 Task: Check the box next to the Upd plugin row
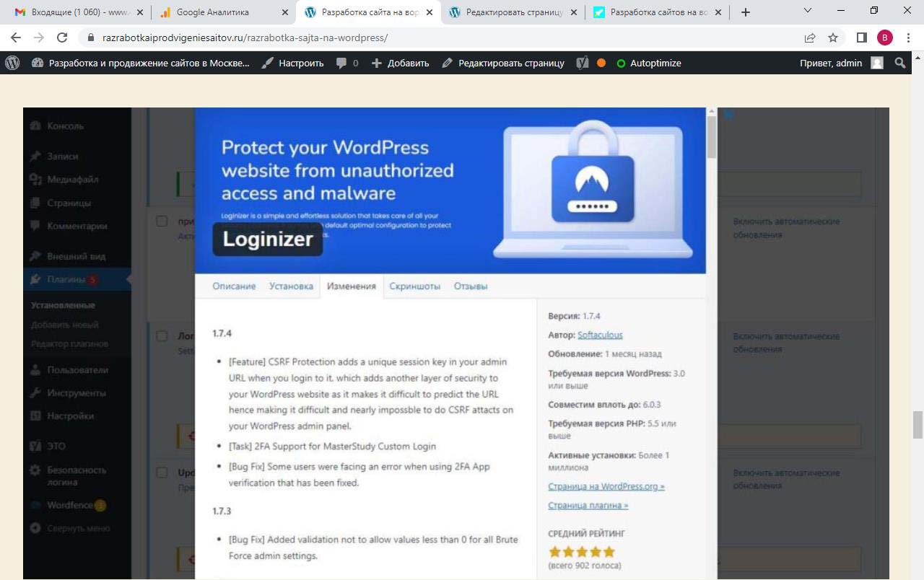tap(162, 473)
